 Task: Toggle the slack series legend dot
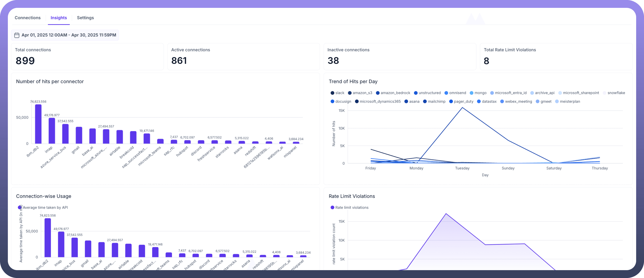(x=332, y=93)
